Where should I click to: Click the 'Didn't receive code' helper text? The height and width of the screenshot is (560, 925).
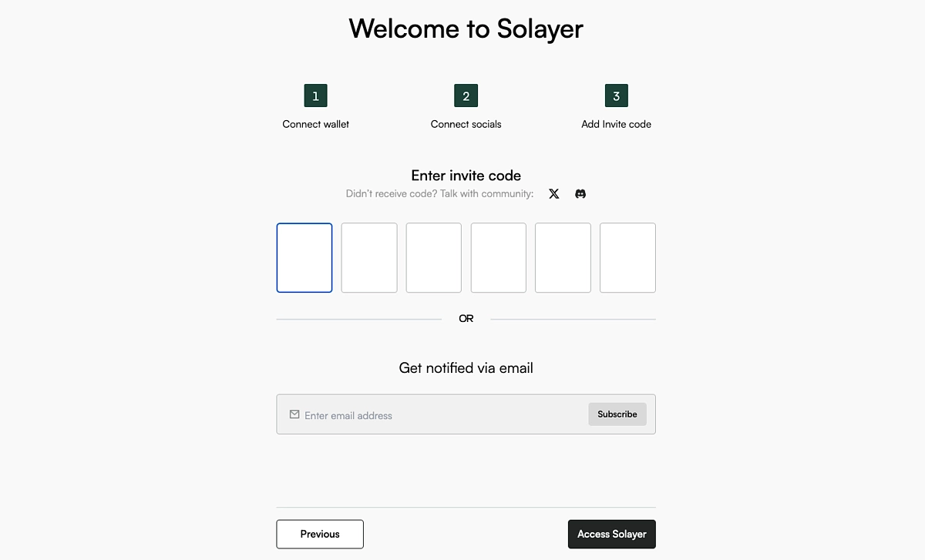point(439,193)
